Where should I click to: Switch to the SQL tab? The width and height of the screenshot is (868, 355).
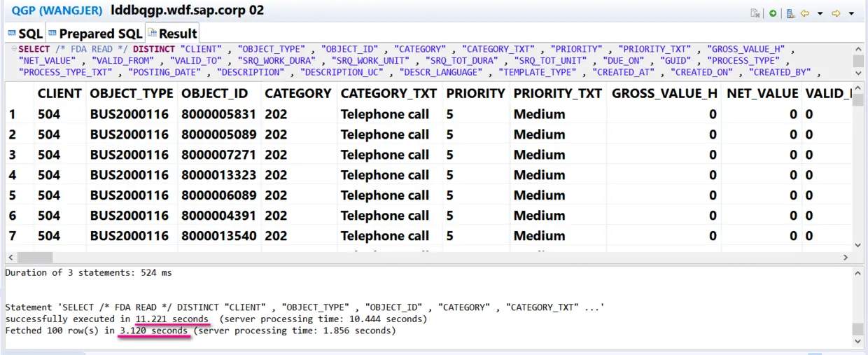click(x=25, y=34)
